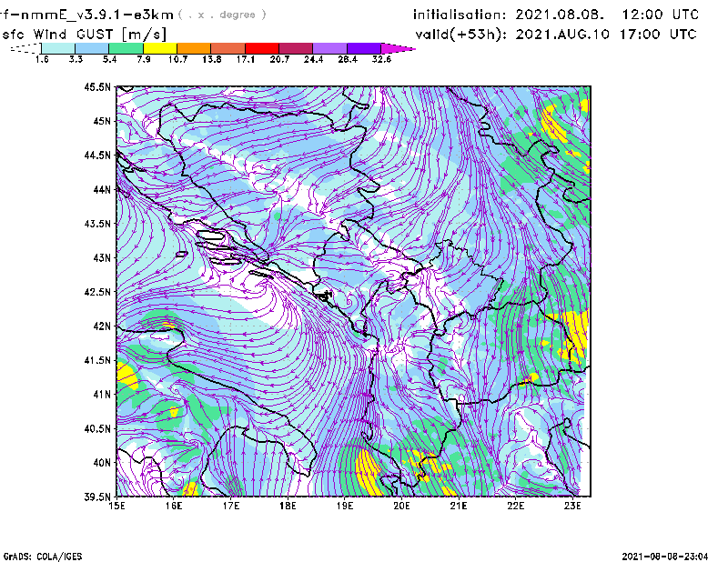The image size is (728, 562).
Task: Click the longitude label "15E"
Action: 117,506
